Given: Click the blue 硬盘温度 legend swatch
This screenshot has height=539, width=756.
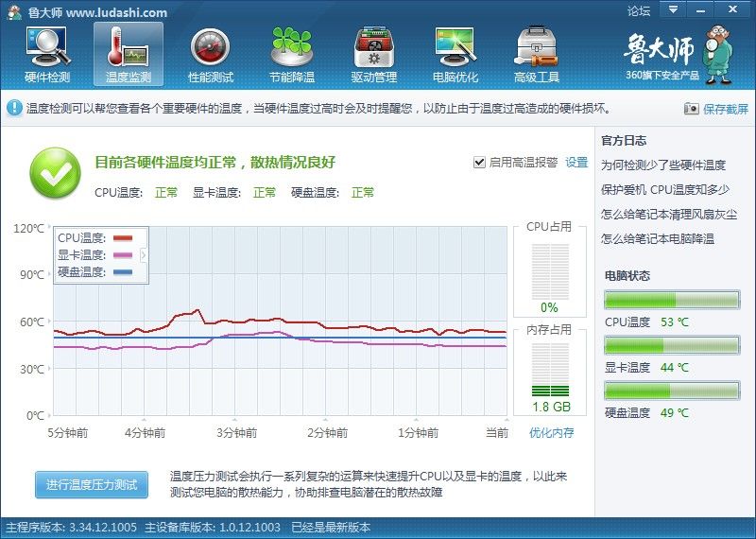Looking at the screenshot, I should click(x=123, y=272).
